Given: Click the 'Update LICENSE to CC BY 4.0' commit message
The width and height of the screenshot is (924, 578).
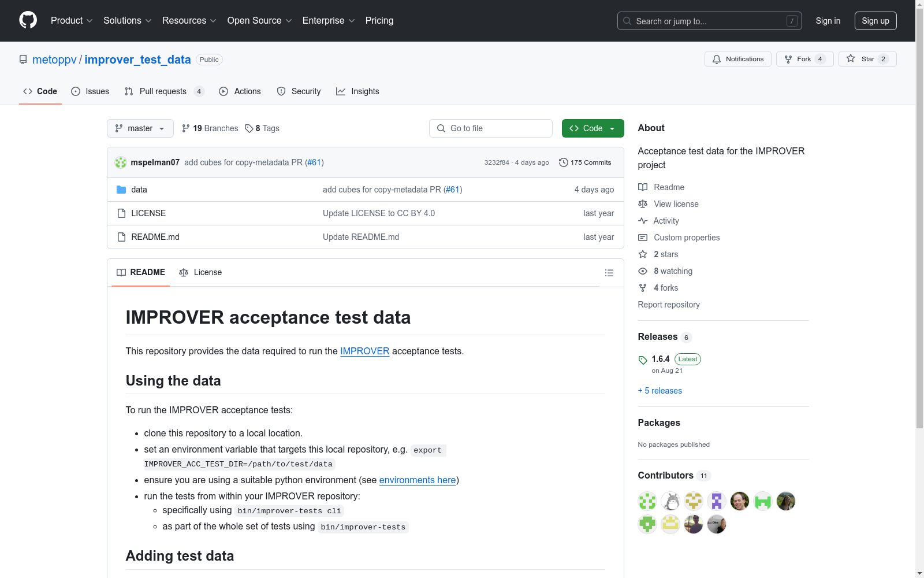Looking at the screenshot, I should pos(379,213).
